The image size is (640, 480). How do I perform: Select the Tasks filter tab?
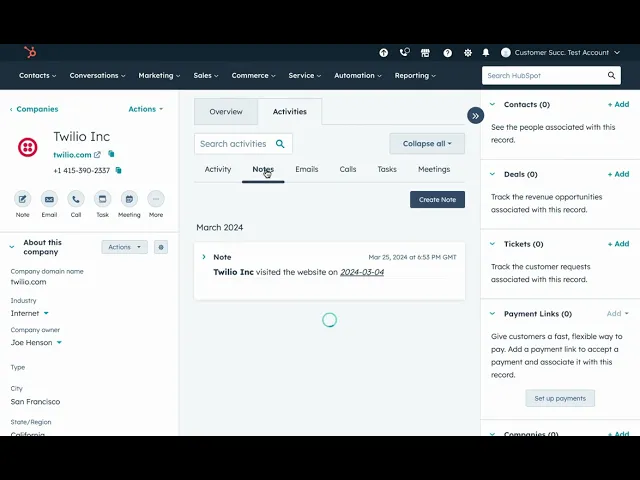tap(387, 169)
